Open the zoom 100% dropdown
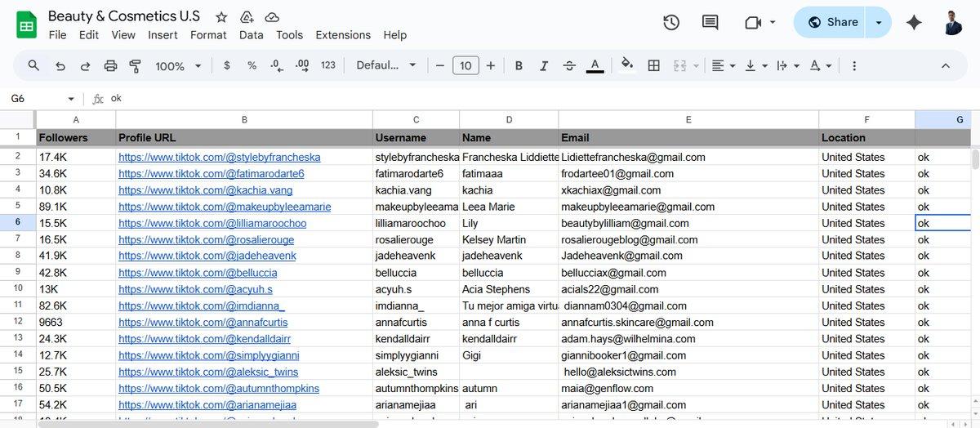 pos(177,65)
